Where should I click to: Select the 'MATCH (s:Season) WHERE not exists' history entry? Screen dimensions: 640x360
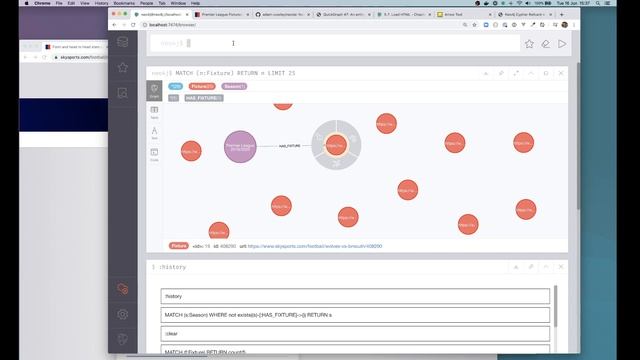pyautogui.click(x=355, y=315)
